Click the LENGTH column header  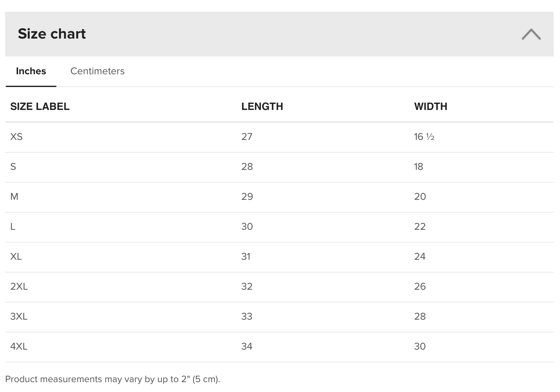262,106
